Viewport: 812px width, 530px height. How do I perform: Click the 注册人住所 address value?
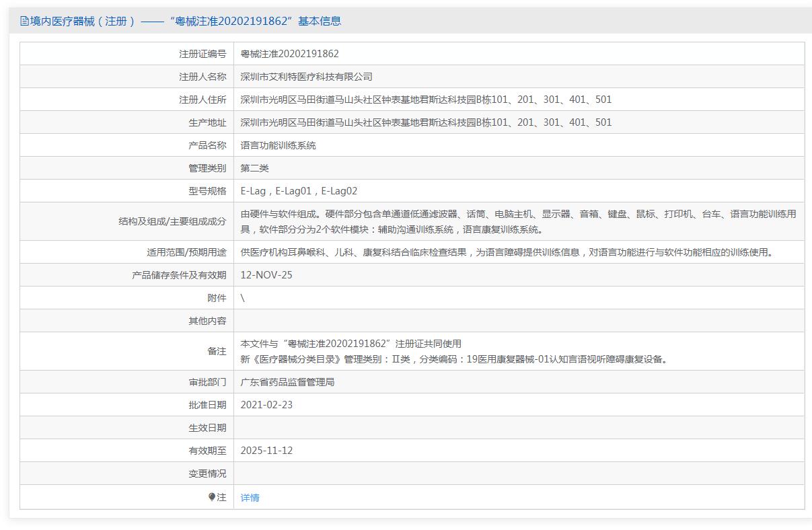pos(426,100)
